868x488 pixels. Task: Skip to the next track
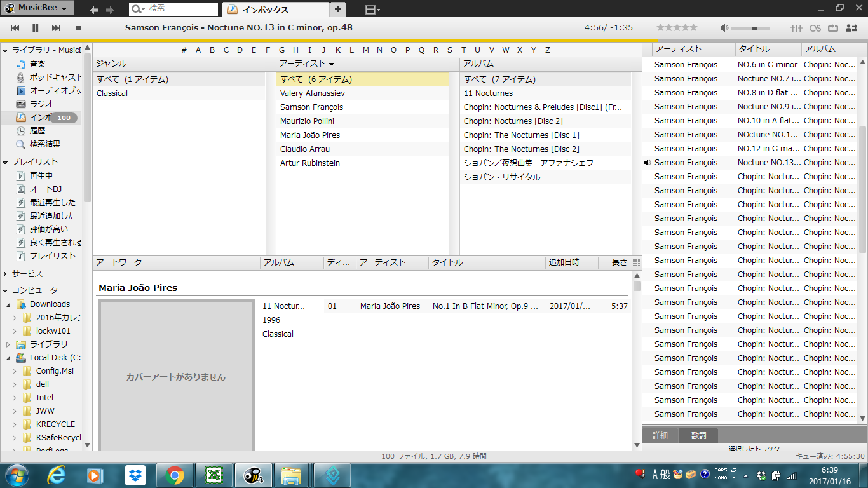tap(56, 28)
